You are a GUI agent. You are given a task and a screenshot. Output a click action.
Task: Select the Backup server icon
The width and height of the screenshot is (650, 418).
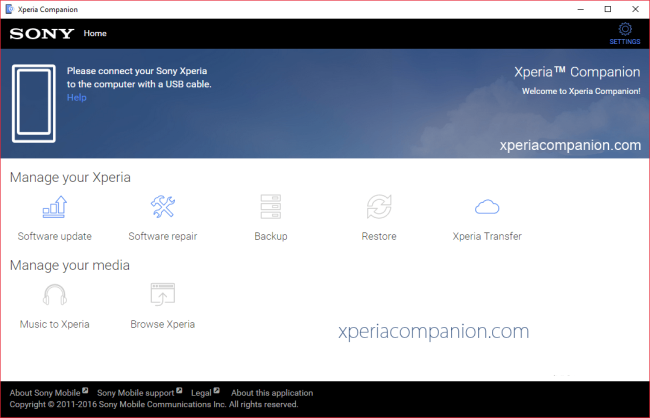270,207
